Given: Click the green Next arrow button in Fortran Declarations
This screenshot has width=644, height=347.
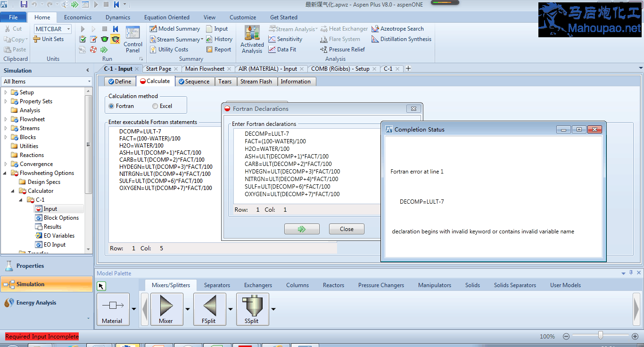Looking at the screenshot, I should 302,229.
